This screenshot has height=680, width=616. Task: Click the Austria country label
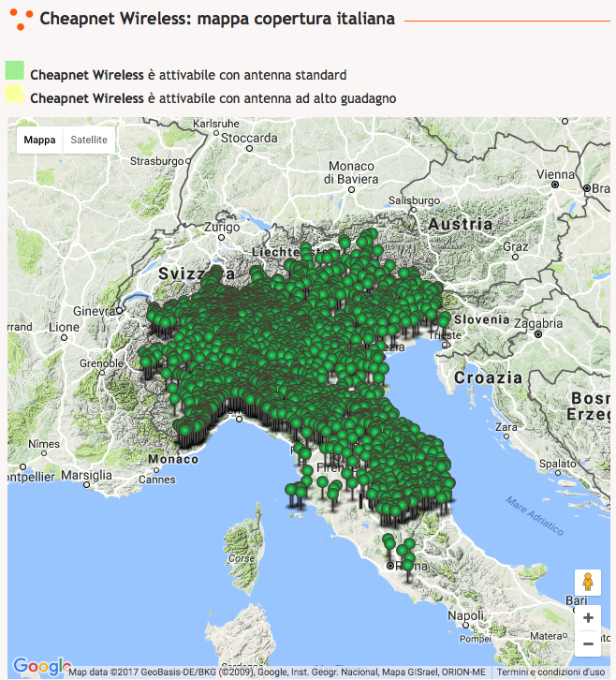(461, 224)
